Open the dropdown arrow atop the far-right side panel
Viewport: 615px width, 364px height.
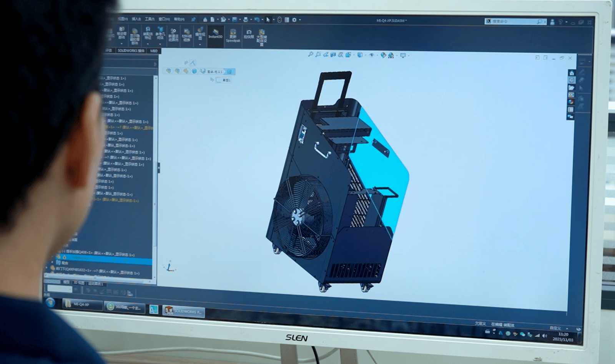point(590,61)
